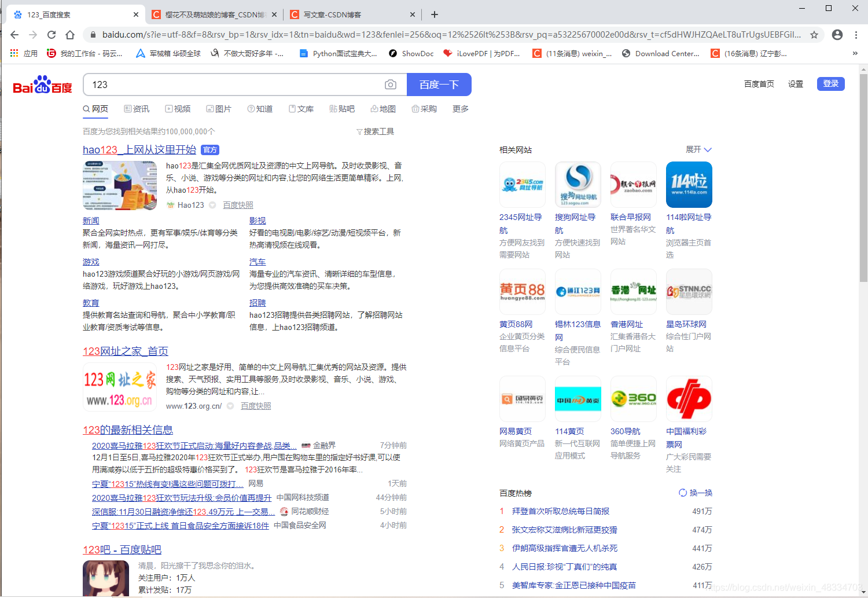Switch to the 资讯 search tab
The image size is (868, 598).
[x=137, y=109]
